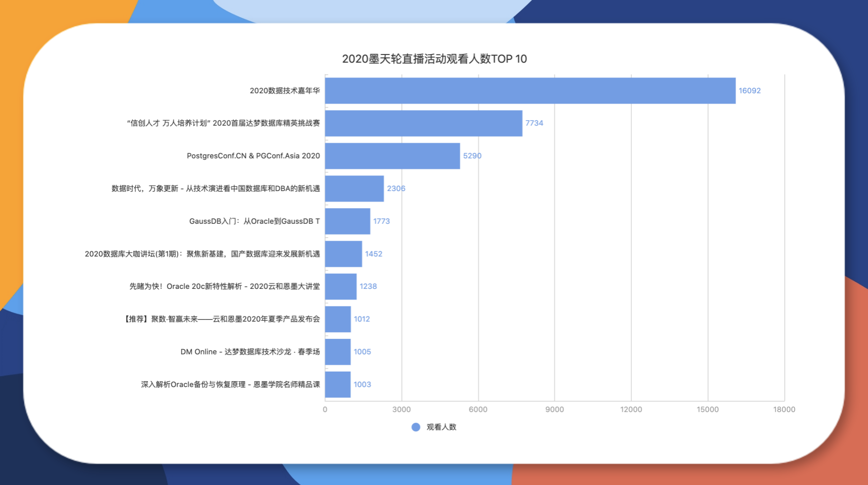The width and height of the screenshot is (868, 485).
Task: Click the x-axis tick 3000
Action: pos(402,409)
